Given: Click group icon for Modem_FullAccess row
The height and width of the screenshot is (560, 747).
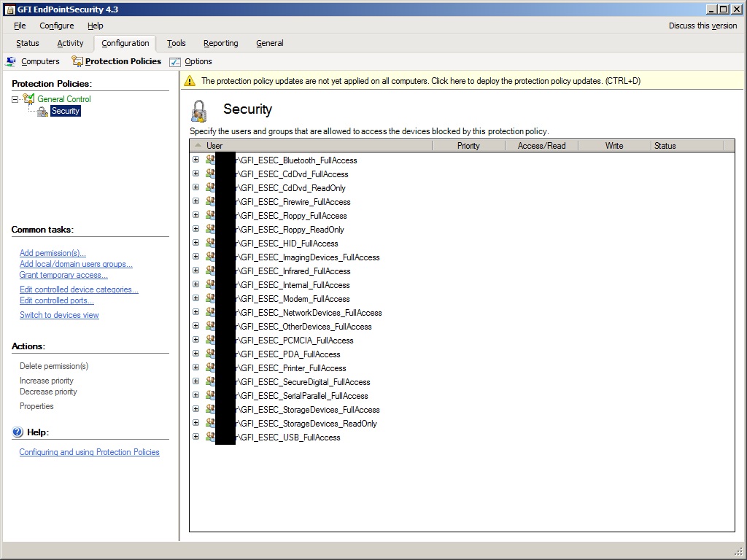Looking at the screenshot, I should [x=210, y=297].
